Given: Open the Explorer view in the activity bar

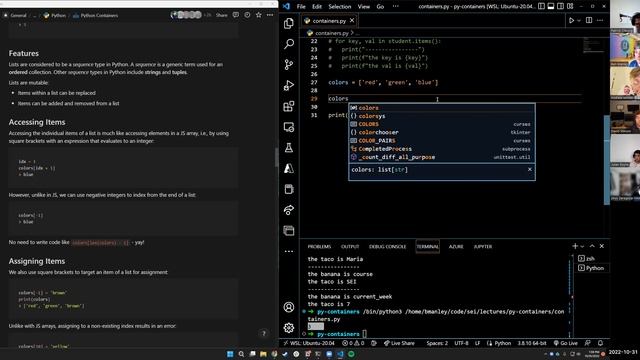Looking at the screenshot, I should pyautogui.click(x=289, y=23).
